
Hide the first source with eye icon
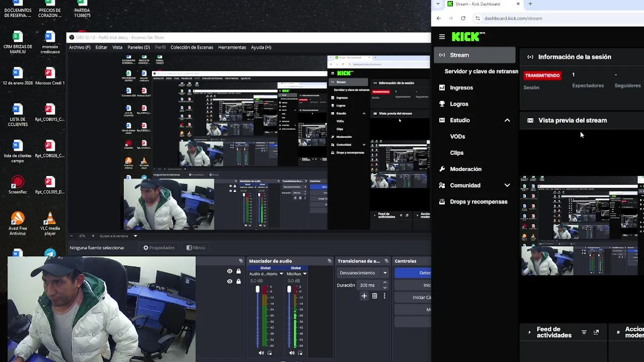coord(229,271)
